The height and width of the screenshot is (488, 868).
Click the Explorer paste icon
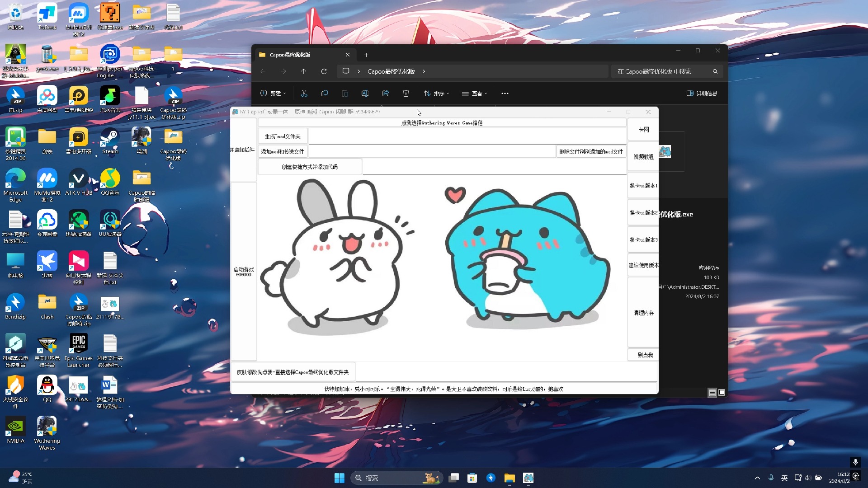[345, 94]
